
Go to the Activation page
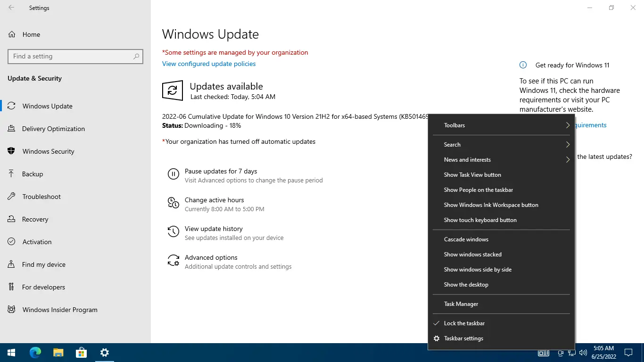pyautogui.click(x=75, y=242)
